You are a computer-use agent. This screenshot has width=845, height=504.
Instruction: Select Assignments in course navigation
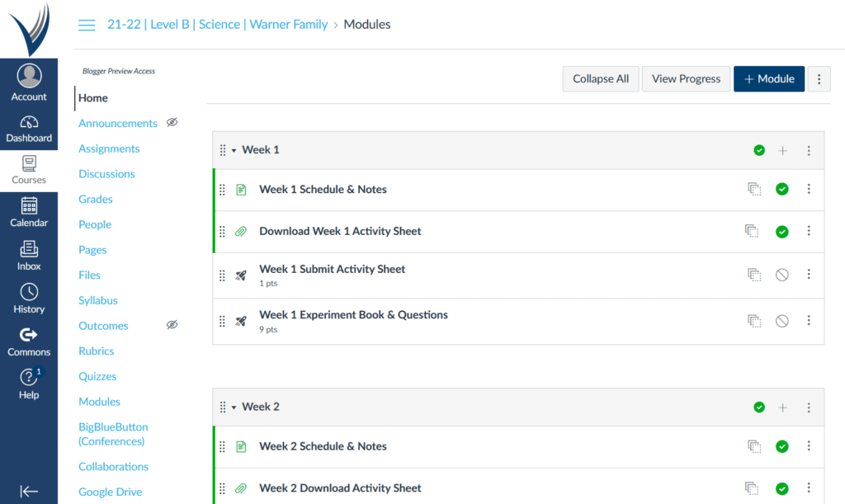109,148
